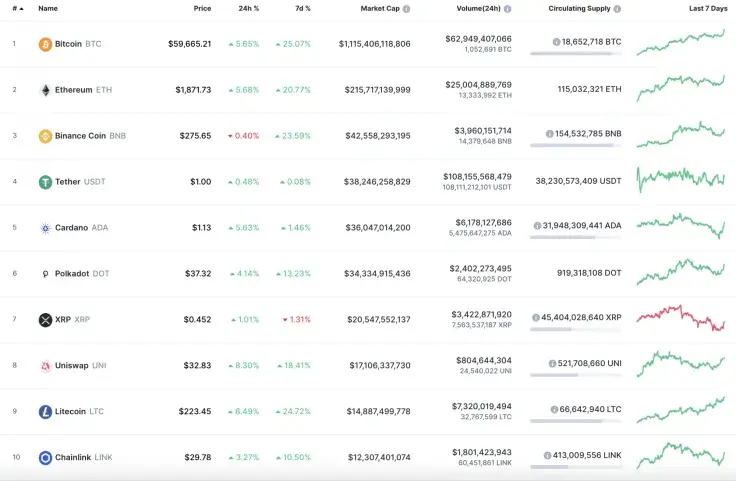736x481 pixels.
Task: Click the Tether logo icon
Action: tap(45, 182)
